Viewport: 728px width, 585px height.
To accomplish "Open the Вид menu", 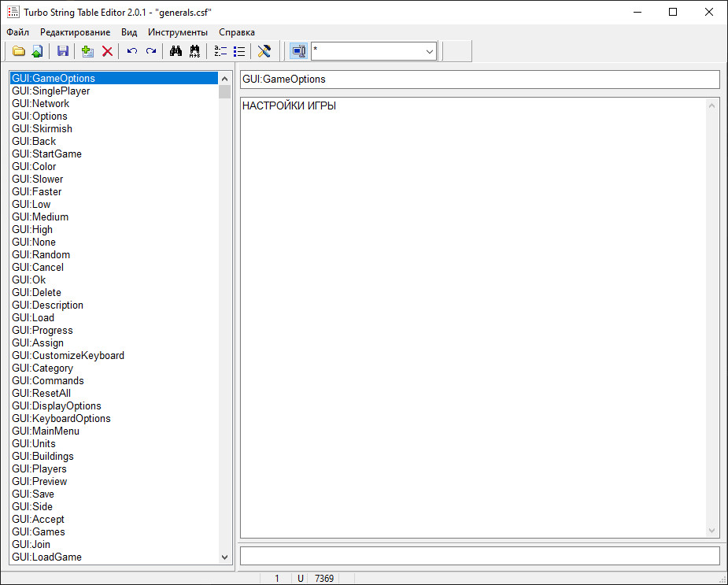I will click(x=129, y=32).
